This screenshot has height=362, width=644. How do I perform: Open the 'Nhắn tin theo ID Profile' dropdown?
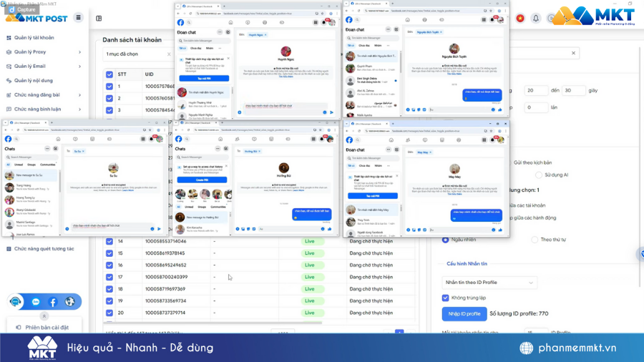tap(489, 283)
